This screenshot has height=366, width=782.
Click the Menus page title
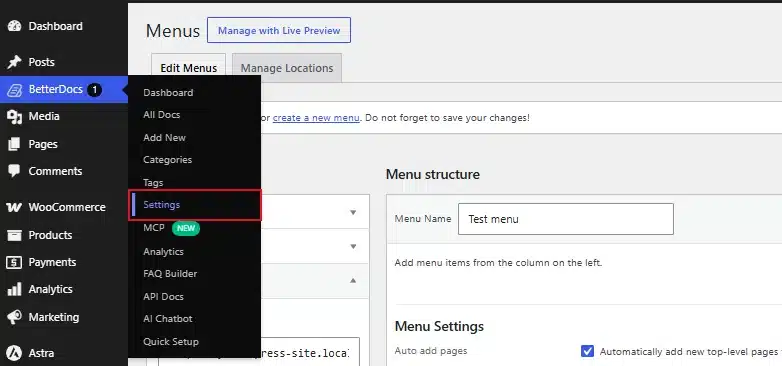[x=173, y=31]
